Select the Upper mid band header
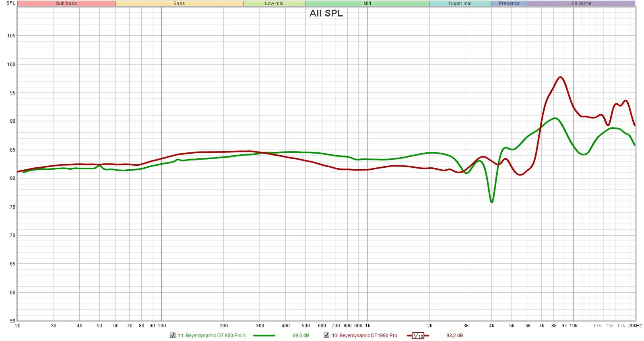This screenshot has height=341, width=644. (460, 3)
